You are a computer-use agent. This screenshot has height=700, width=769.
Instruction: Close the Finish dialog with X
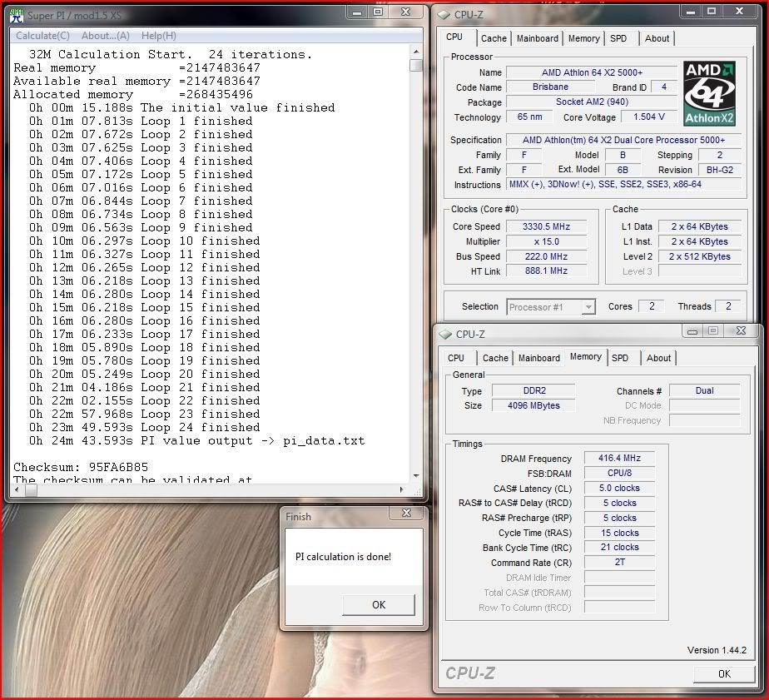(x=406, y=514)
